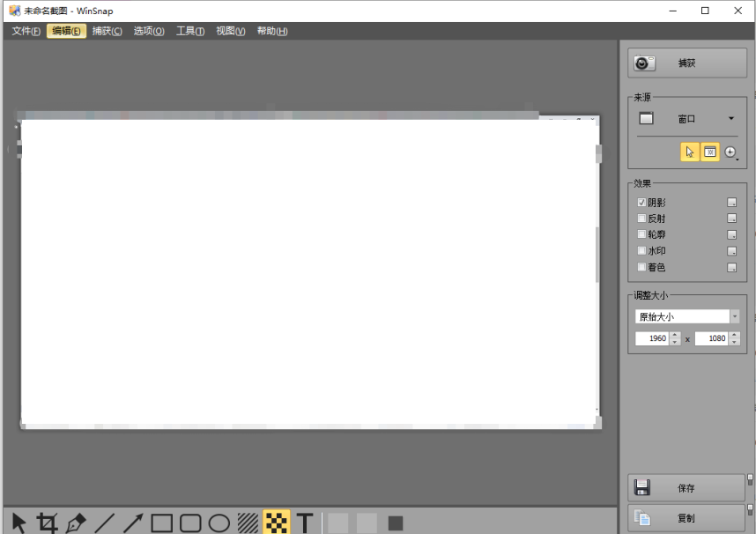756x534 pixels.
Task: Open the 文件 menu
Action: [x=26, y=31]
